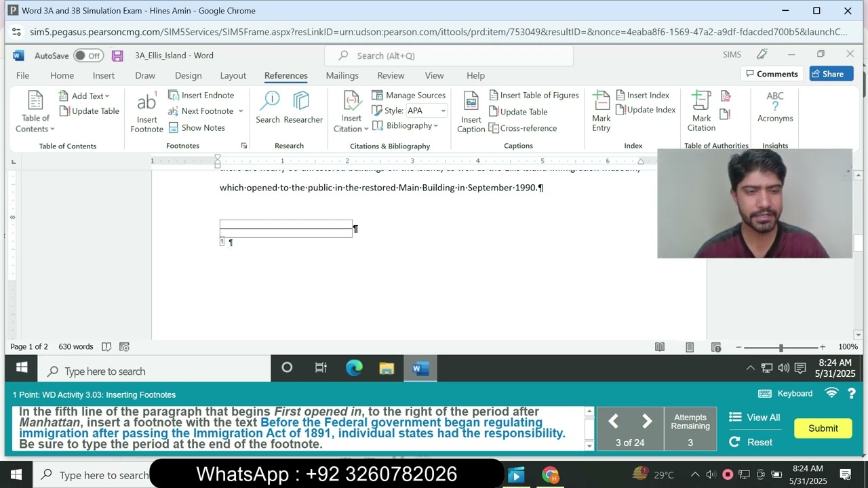Click the blue Share button
The width and height of the screenshot is (868, 488).
(831, 74)
